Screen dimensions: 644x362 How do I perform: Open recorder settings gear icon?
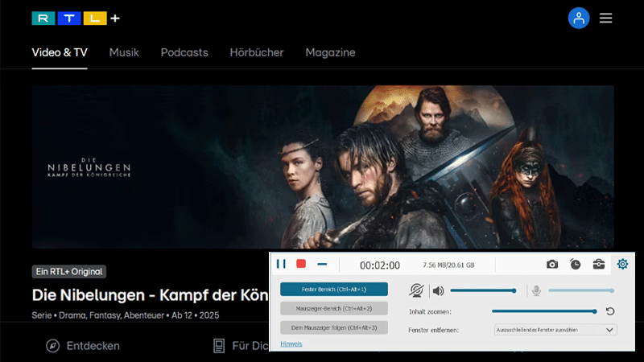point(622,264)
